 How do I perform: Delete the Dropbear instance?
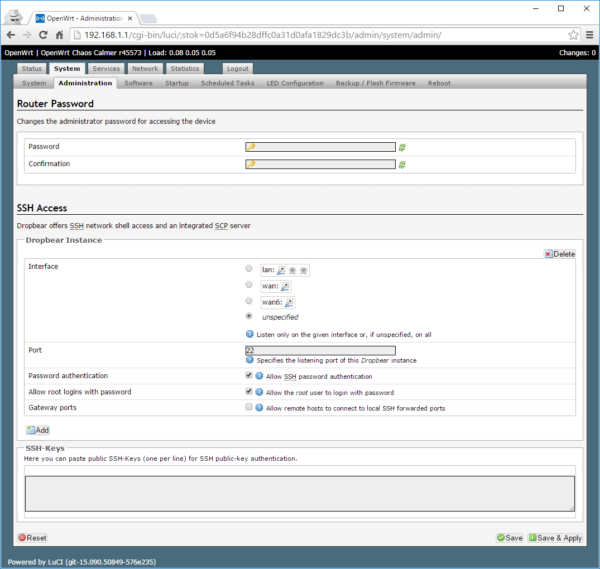click(x=559, y=254)
